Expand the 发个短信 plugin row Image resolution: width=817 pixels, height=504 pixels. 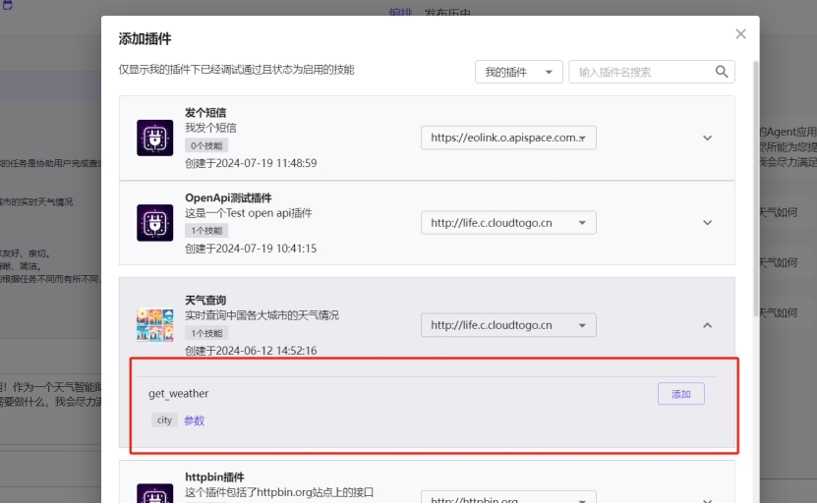[707, 138]
